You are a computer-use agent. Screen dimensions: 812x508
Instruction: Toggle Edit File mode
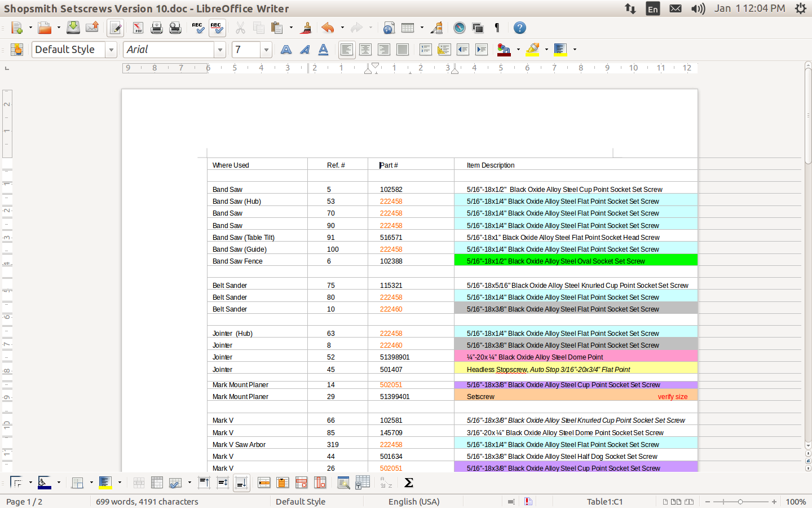pos(116,28)
